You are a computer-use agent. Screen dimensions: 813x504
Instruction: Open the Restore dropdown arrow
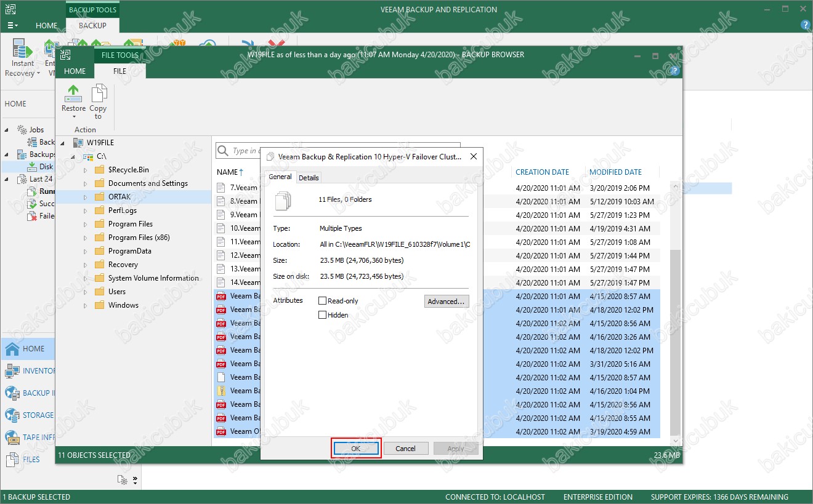click(73, 117)
